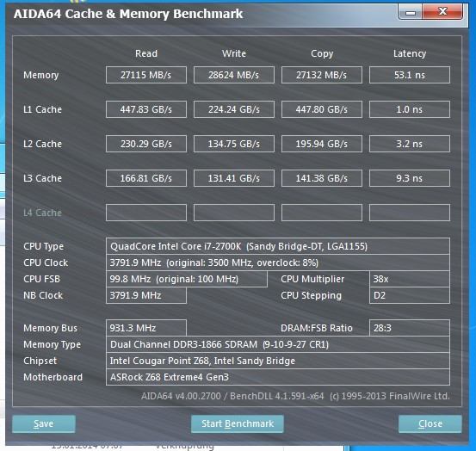
Task: Click L1 Cache Latency 1.0 ns field
Action: (410, 109)
